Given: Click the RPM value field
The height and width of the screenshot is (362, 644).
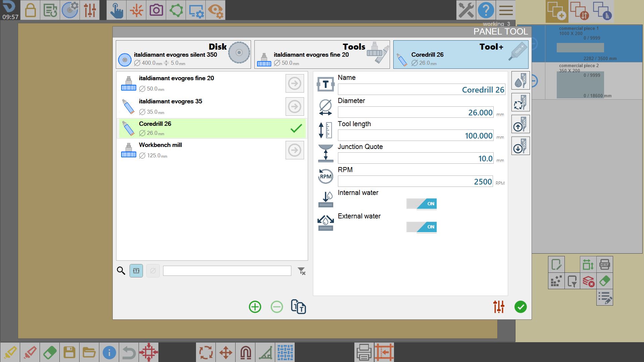Looking at the screenshot, I should click(x=415, y=182).
